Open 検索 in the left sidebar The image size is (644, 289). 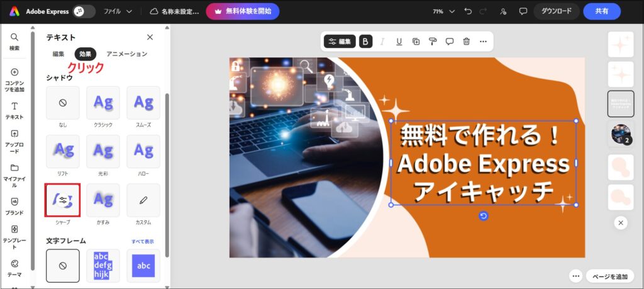14,42
